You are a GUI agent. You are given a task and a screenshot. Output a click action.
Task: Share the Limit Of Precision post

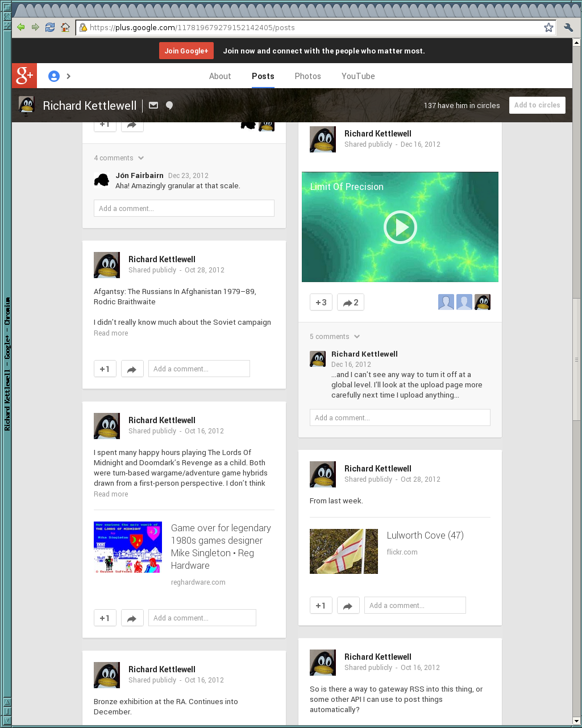click(351, 303)
